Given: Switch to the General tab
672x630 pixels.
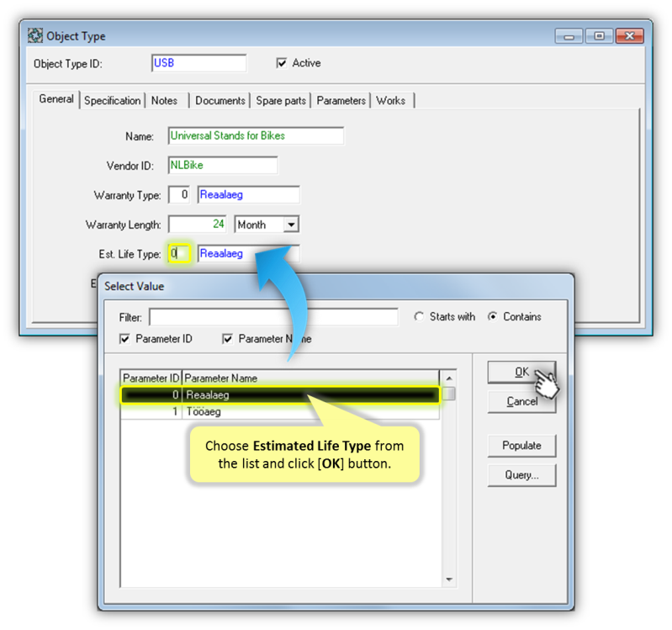Looking at the screenshot, I should point(56,99).
